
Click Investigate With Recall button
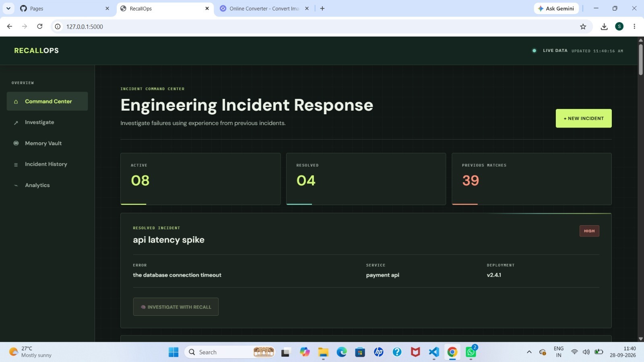point(176,307)
